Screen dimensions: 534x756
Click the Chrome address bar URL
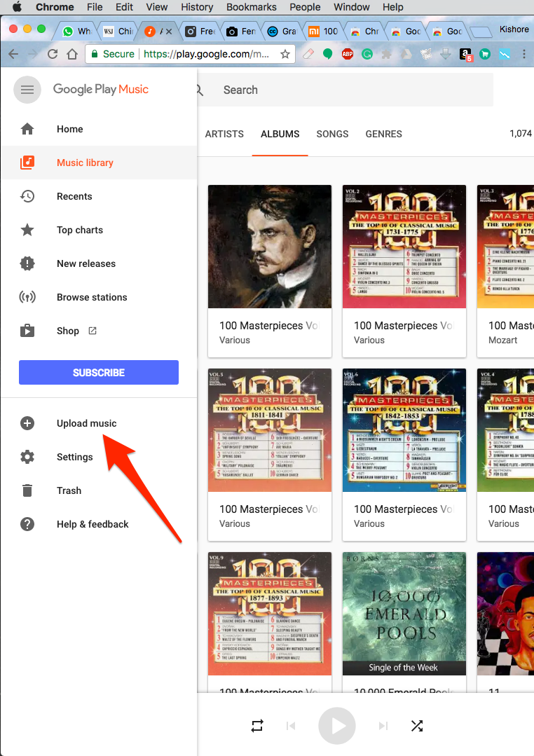pyautogui.click(x=207, y=54)
